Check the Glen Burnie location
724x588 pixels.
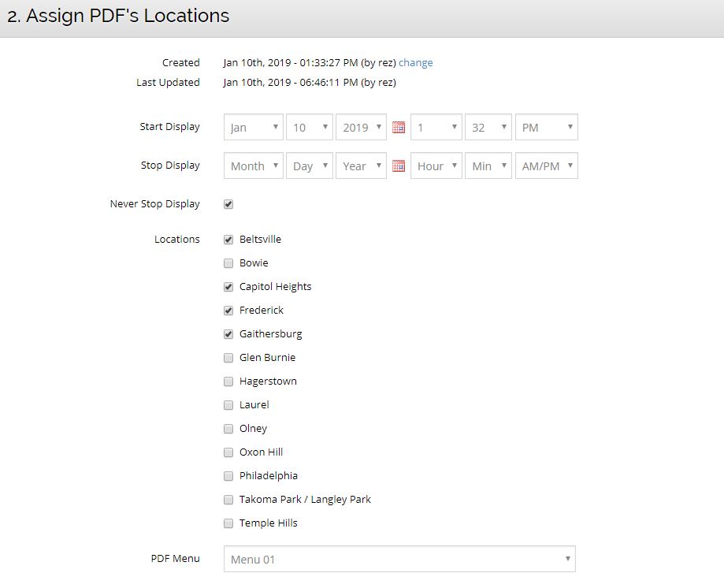coord(228,358)
